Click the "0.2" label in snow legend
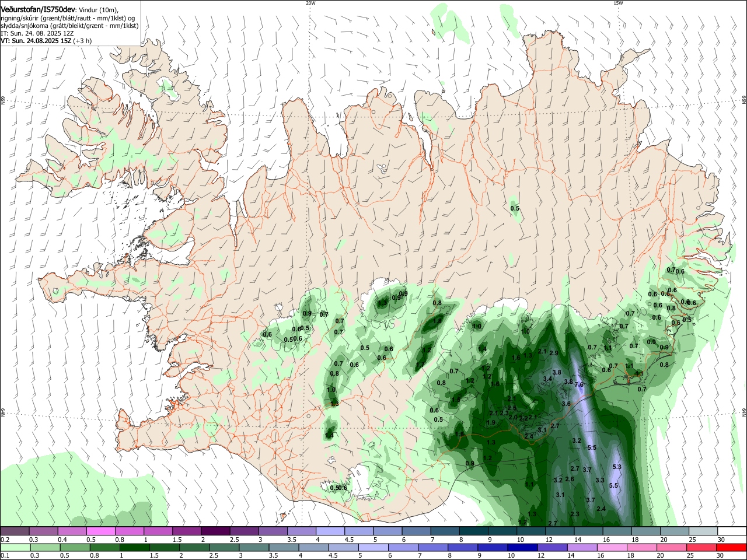The width and height of the screenshot is (747, 560). (4, 540)
